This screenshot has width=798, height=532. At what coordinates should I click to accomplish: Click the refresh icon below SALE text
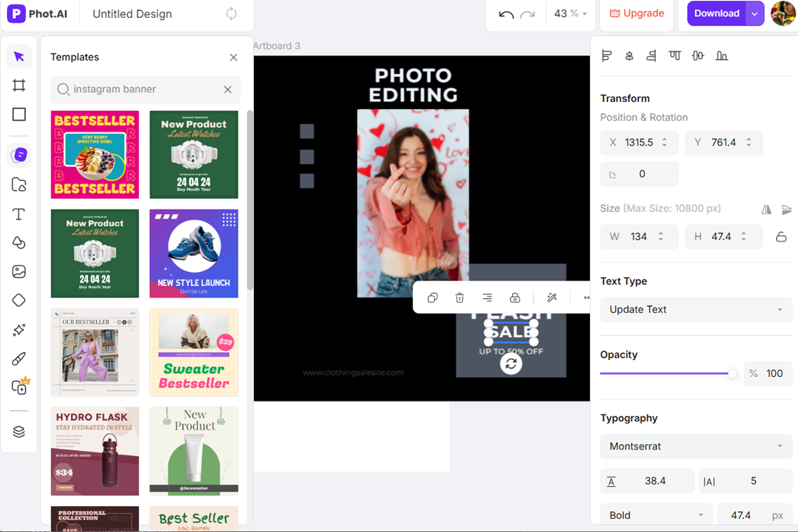[x=511, y=364]
